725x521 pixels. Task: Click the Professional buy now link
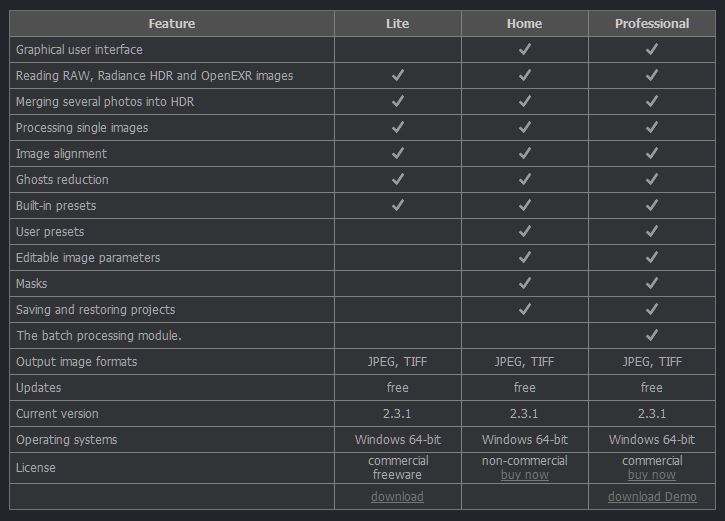coord(651,475)
